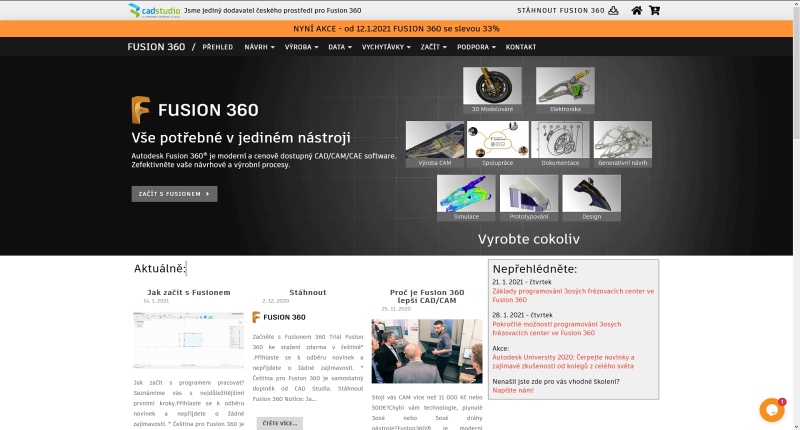This screenshot has height=430, width=800.
Task: Open the chat bubble widget
Action: pyautogui.click(x=772, y=410)
